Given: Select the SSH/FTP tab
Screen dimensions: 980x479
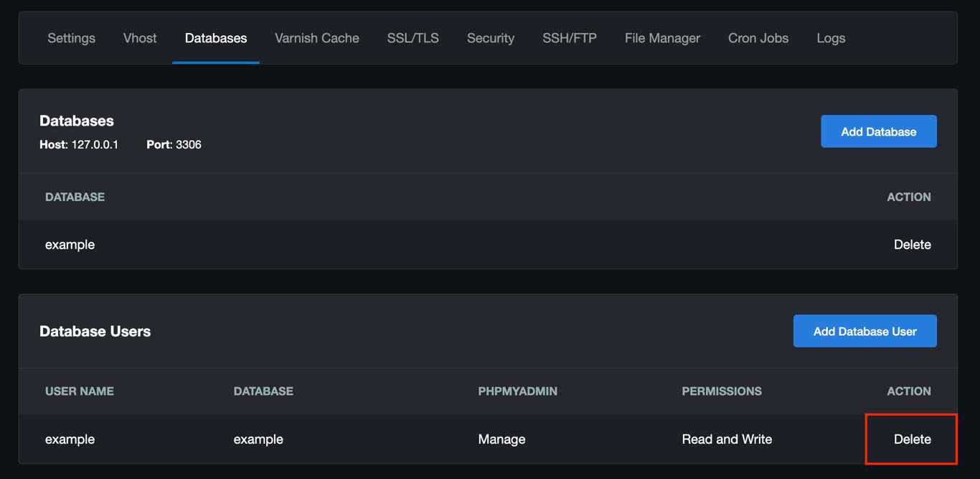Looking at the screenshot, I should (x=569, y=38).
